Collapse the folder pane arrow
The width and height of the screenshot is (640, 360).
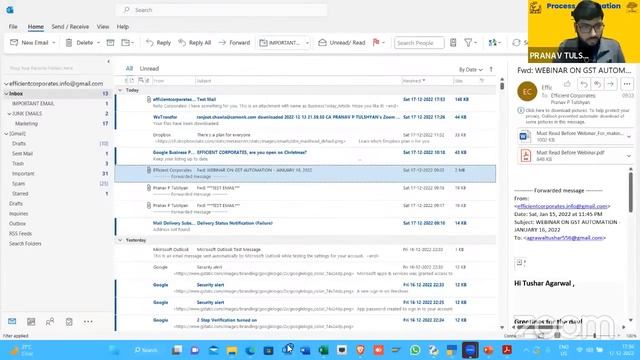coord(109,62)
